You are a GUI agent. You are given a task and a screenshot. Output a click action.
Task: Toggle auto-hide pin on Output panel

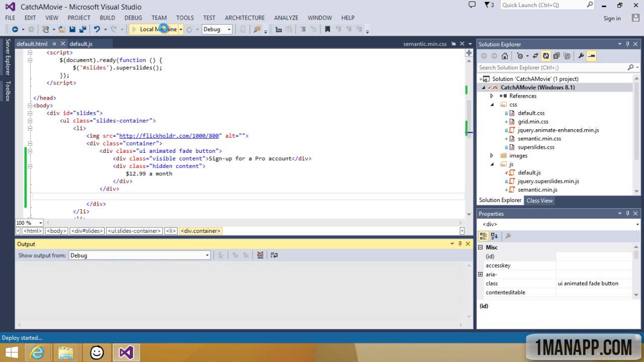pyautogui.click(x=460, y=244)
